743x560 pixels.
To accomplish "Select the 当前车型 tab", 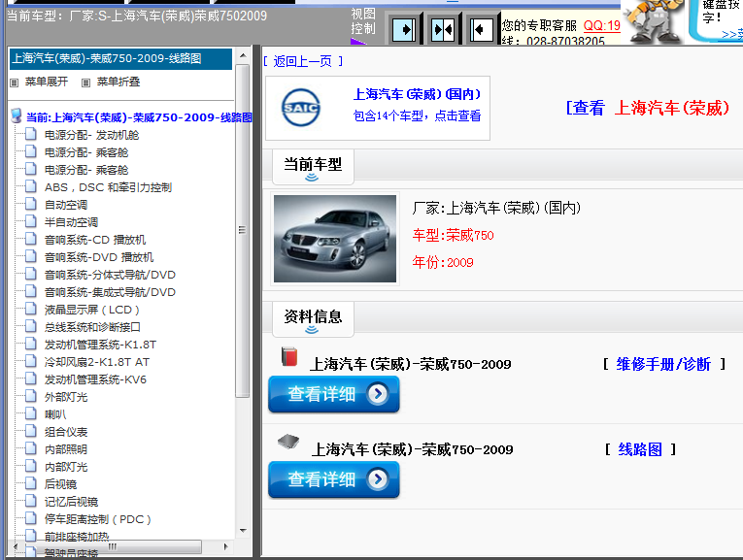I will 313,167.
